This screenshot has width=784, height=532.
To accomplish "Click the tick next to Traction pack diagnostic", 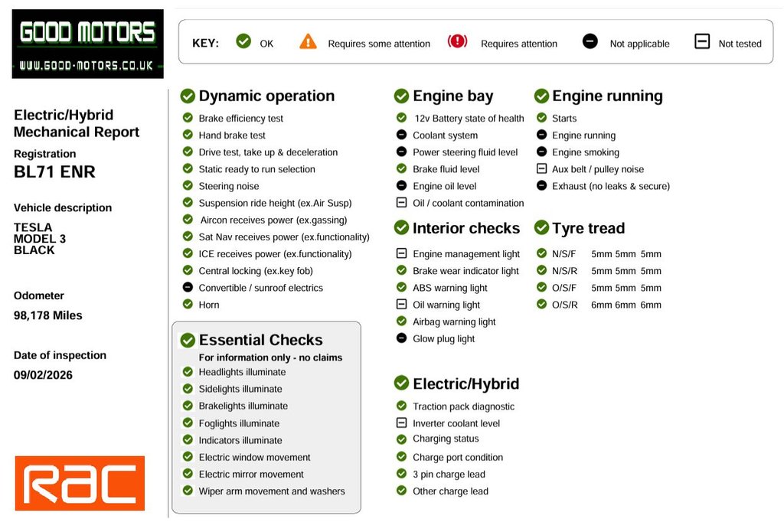I will (x=401, y=406).
